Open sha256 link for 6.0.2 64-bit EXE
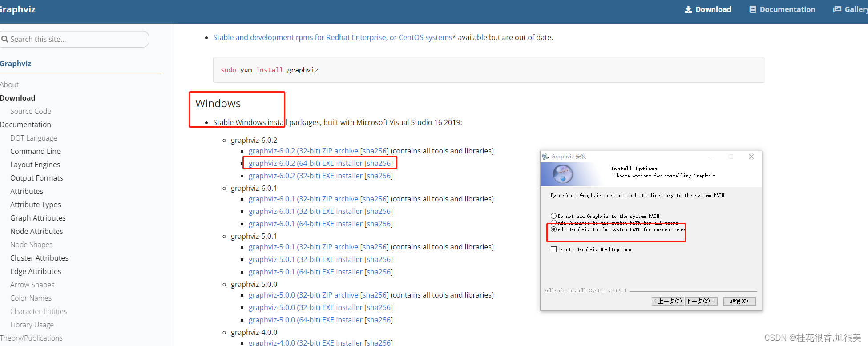Viewport: 868px width, 346px height. [x=379, y=163]
